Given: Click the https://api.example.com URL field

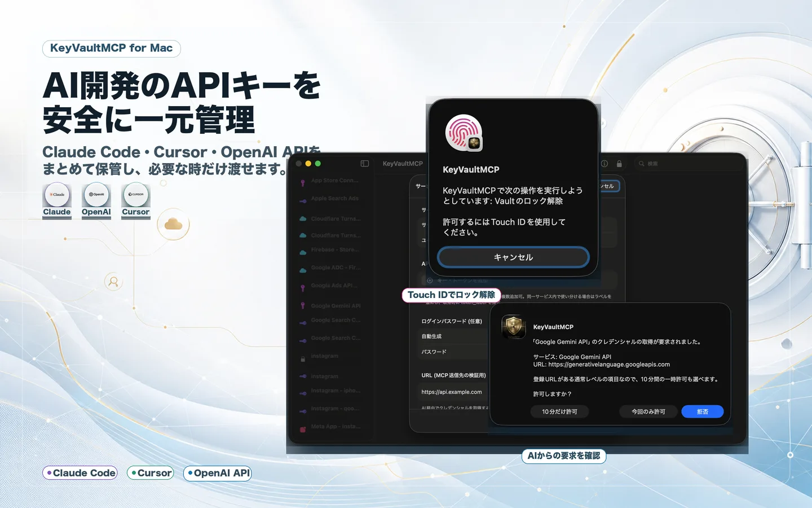Looking at the screenshot, I should [453, 392].
